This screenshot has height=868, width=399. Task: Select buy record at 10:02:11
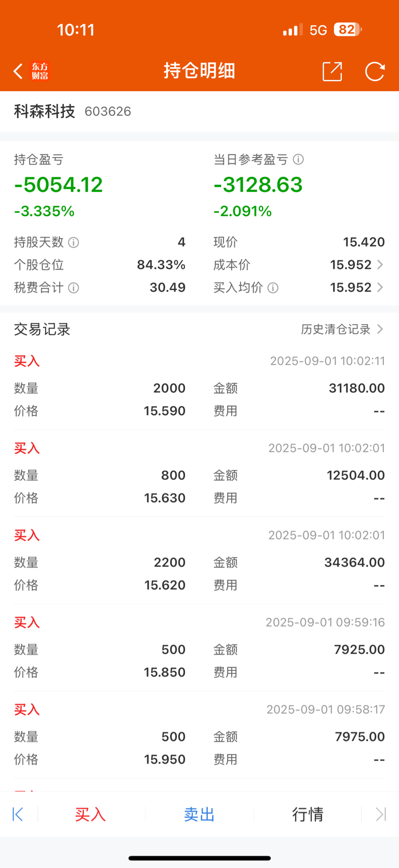199,386
